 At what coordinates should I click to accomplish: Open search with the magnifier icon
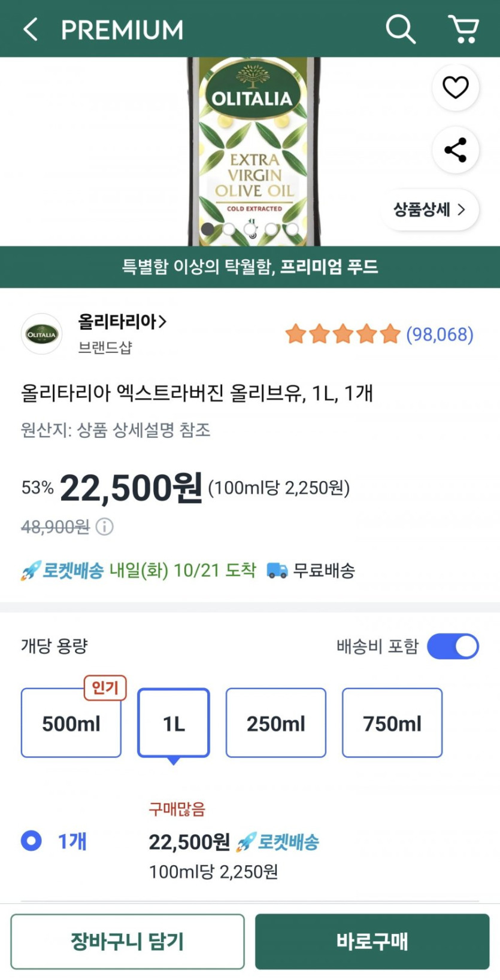(x=400, y=29)
